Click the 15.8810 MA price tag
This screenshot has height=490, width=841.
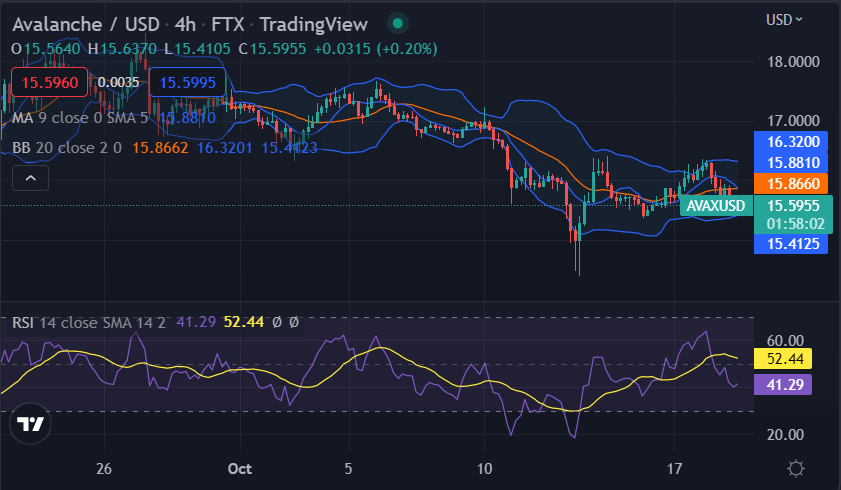791,162
